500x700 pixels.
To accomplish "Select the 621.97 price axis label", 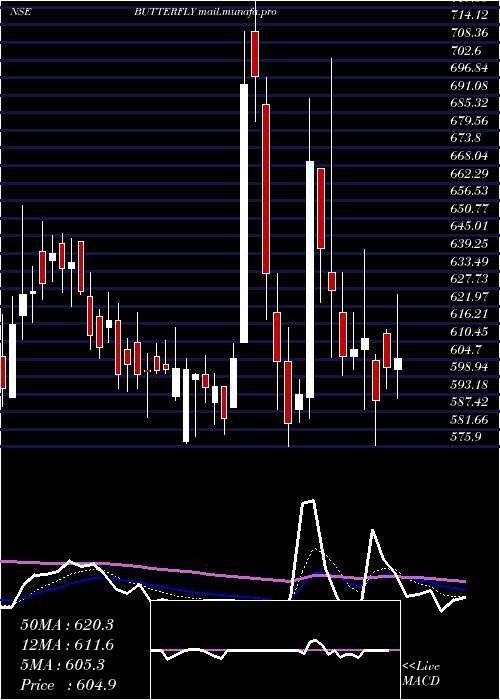I will click(469, 296).
